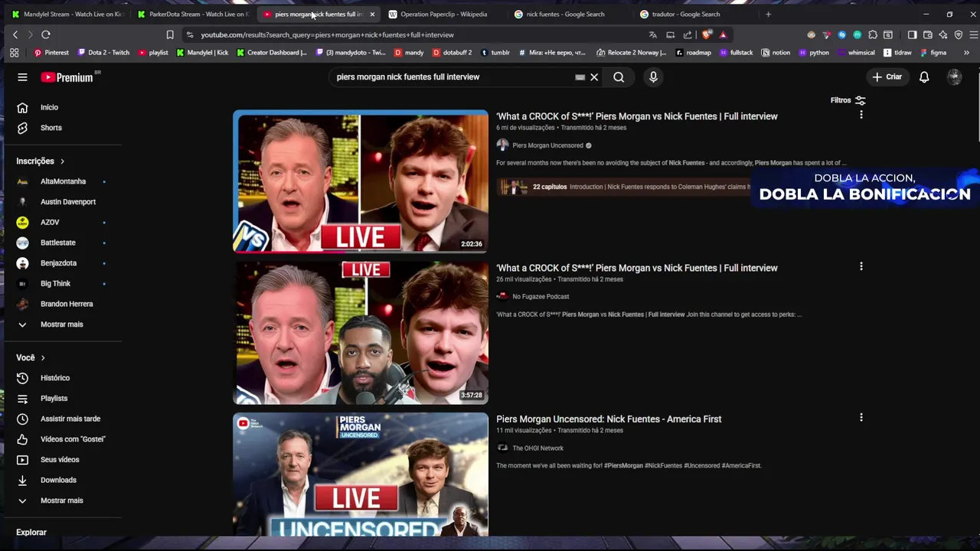Close the active YouTube browser tab
The height and width of the screenshot is (551, 980).
click(x=372, y=14)
